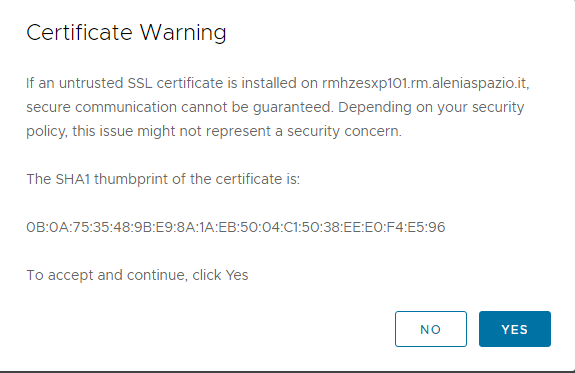Reject the certificate with the NO button
The width and height of the screenshot is (575, 373).
[x=431, y=329]
